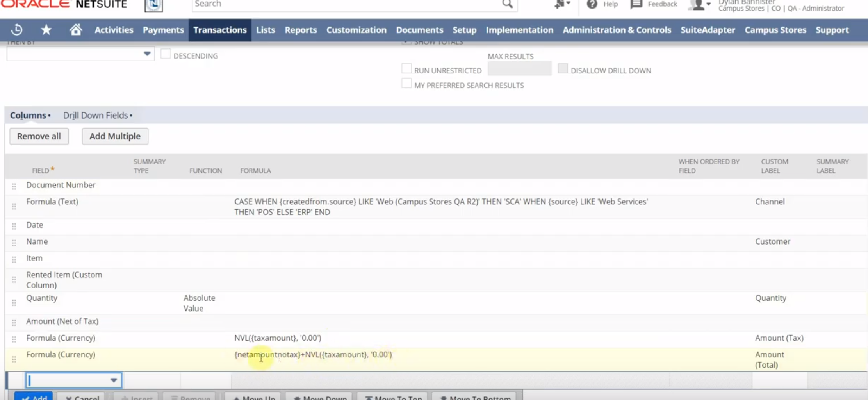Check Disallow Drill Down

563,68
